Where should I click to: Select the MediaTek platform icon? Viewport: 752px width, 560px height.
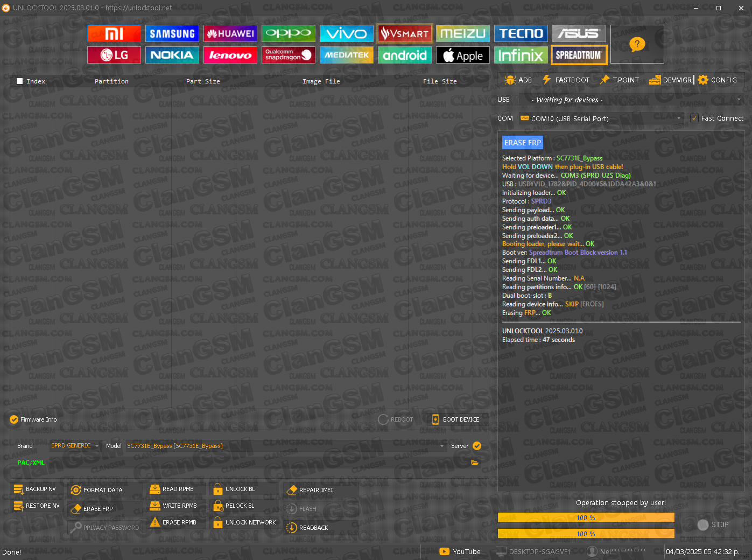pyautogui.click(x=347, y=55)
